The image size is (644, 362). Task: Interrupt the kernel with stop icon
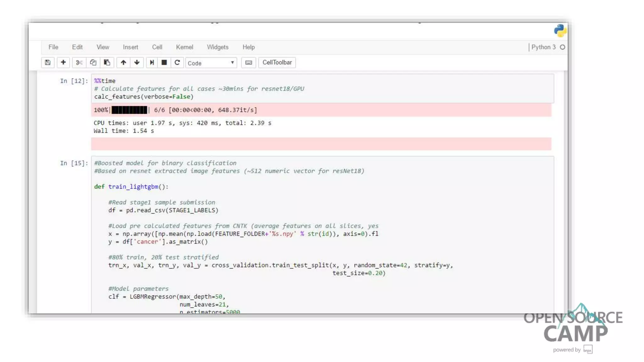point(164,63)
